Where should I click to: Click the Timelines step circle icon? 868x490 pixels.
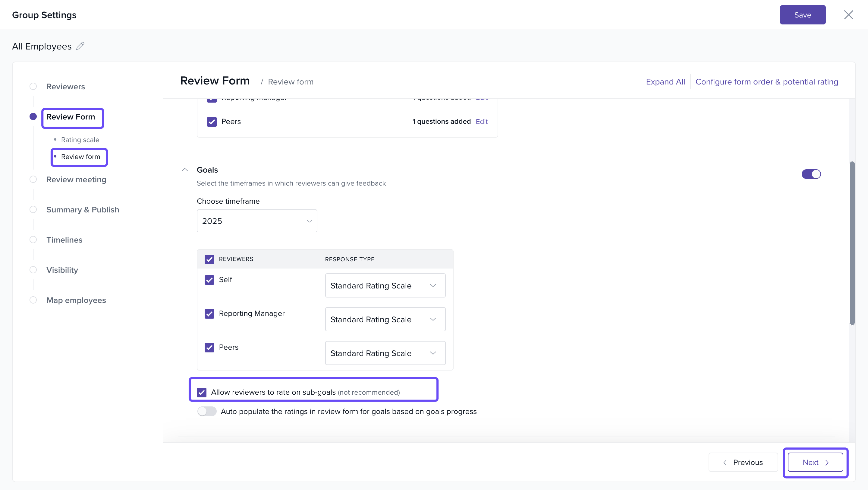33,240
